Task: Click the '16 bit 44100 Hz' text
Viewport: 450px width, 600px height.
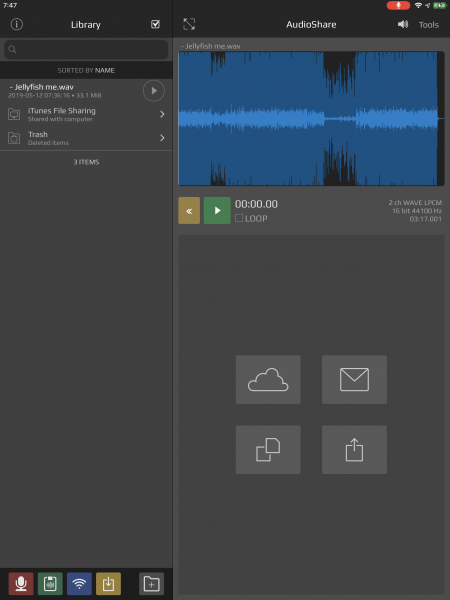Action: point(417,211)
